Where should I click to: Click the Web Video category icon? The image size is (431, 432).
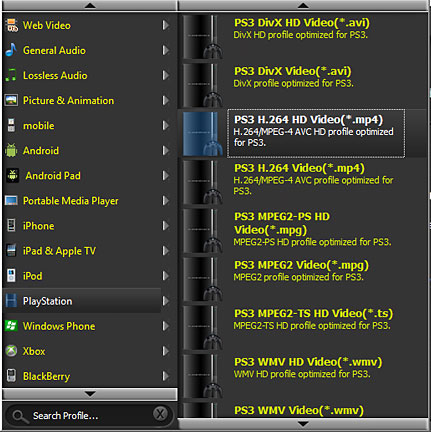click(x=12, y=25)
